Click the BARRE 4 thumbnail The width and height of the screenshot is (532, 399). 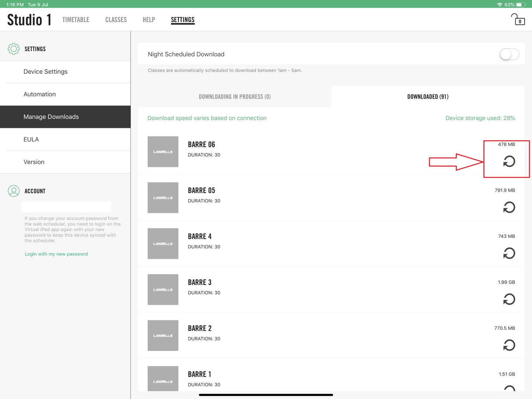click(x=163, y=244)
